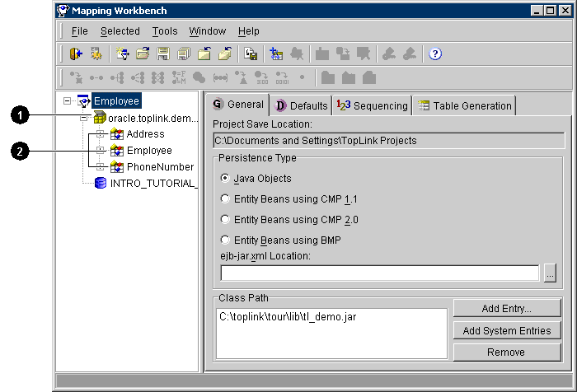Click the Add Entry... button

point(507,308)
